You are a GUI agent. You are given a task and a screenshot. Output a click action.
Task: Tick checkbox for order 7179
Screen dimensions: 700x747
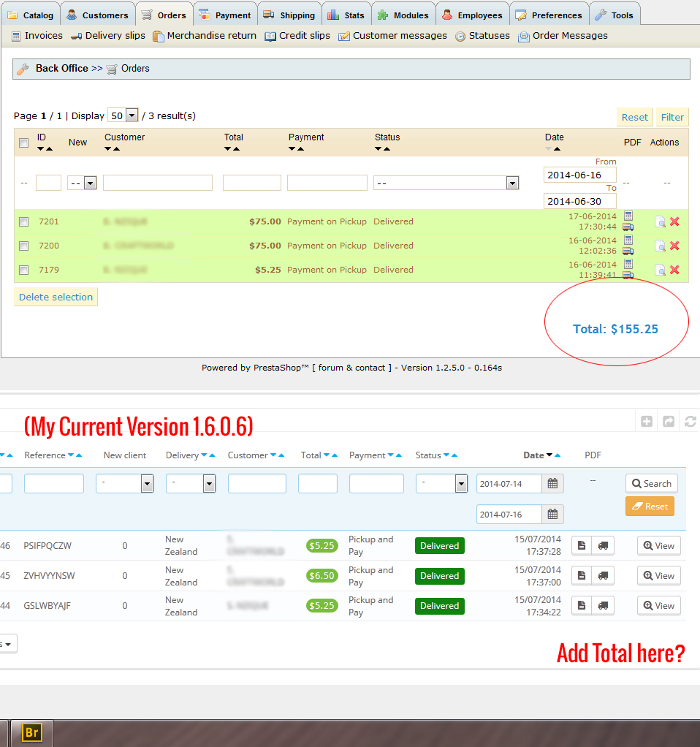pos(24,270)
